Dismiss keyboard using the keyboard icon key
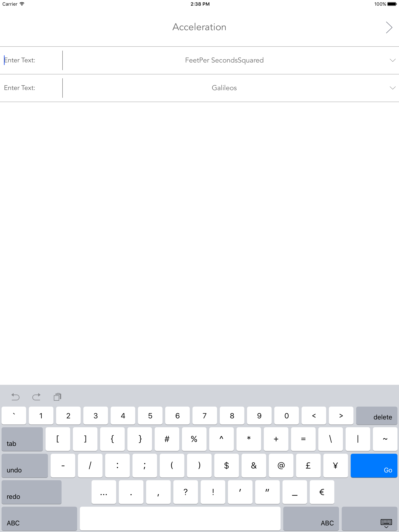 tap(369, 518)
